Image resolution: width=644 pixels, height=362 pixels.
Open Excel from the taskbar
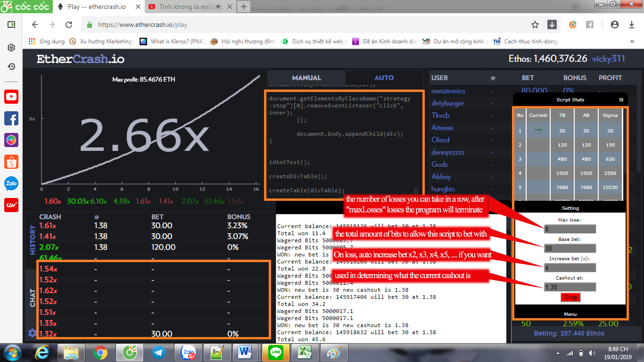tap(305, 353)
